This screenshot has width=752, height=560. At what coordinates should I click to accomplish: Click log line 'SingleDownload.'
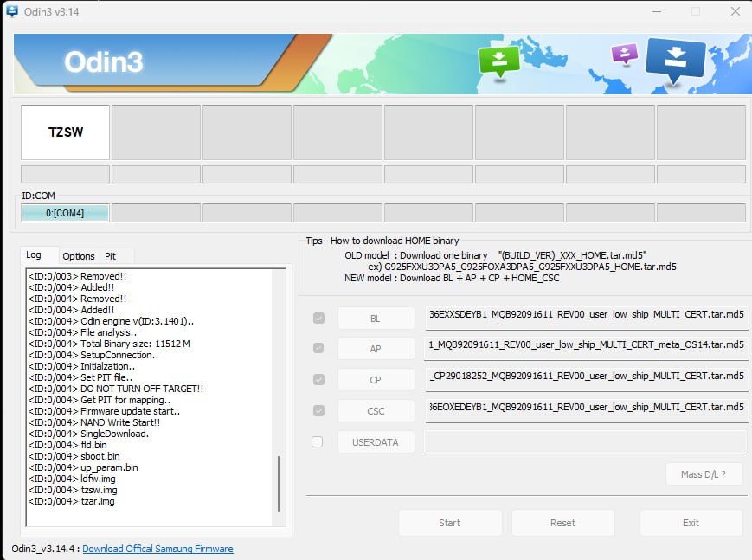(x=89, y=434)
